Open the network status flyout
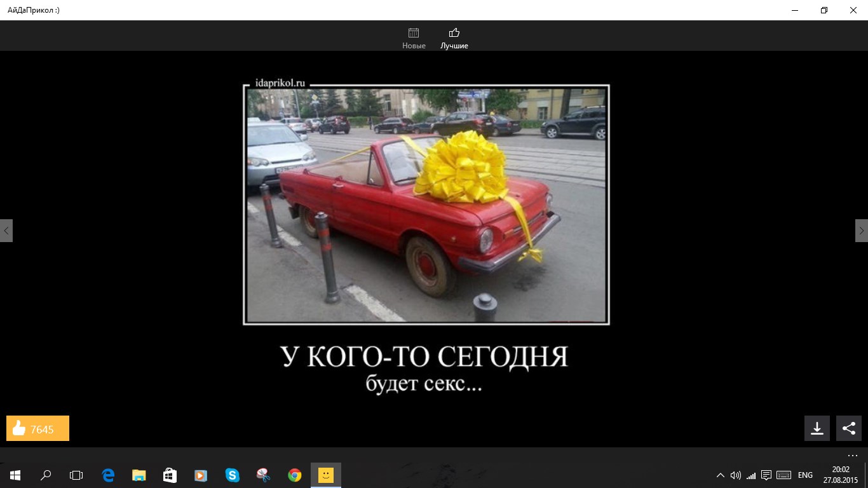This screenshot has width=868, height=488. (751, 475)
